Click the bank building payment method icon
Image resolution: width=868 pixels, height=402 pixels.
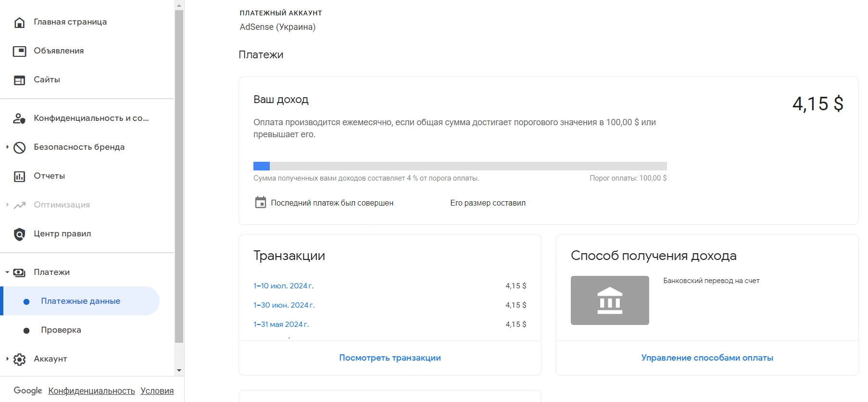pos(610,300)
